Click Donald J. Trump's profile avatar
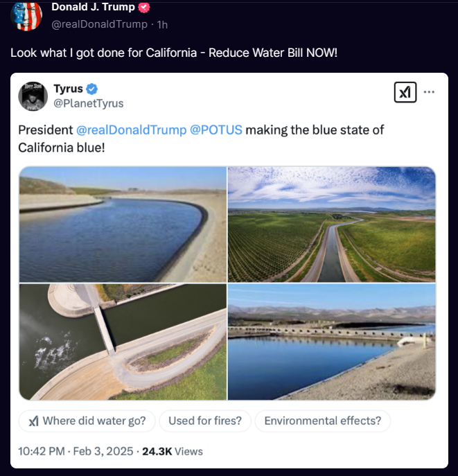This screenshot has height=476, width=458. click(26, 15)
